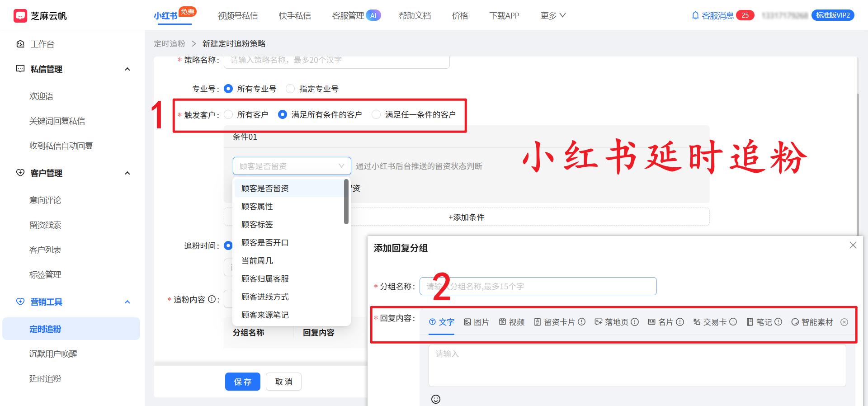Click the info icon next to 留资卡片
Viewport: 868px width, 406px height.
point(581,322)
